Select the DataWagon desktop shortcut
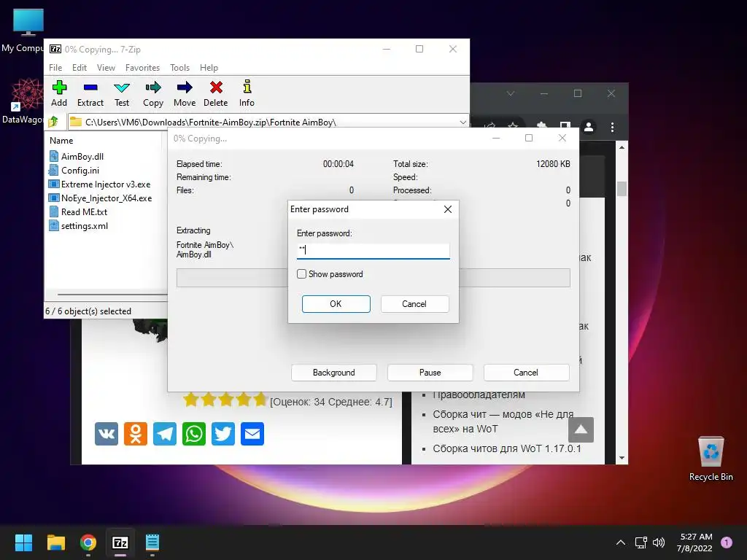 (23, 101)
